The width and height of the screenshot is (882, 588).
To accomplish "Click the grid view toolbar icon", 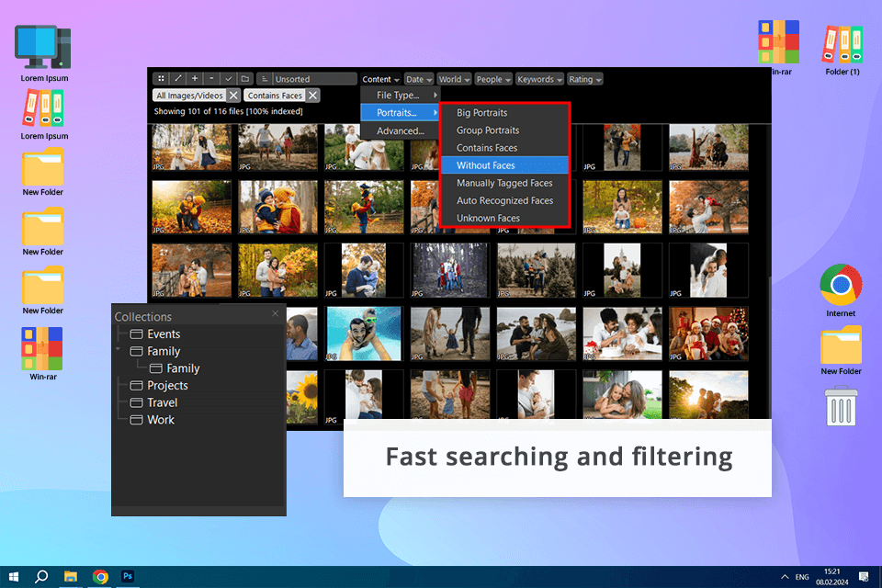I will click(x=161, y=79).
